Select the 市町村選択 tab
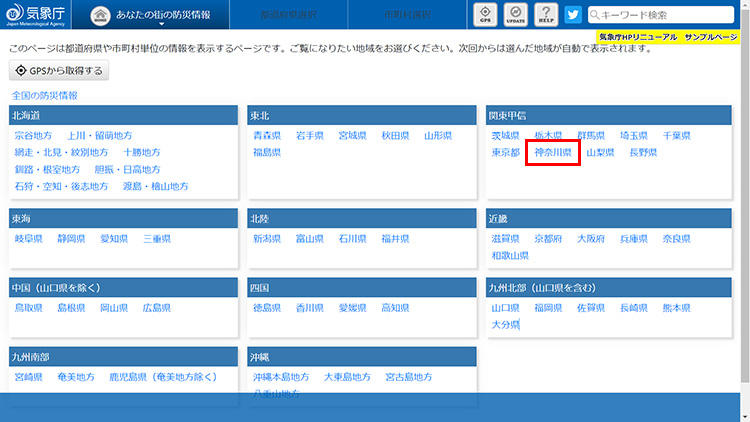Image resolution: width=750 pixels, height=422 pixels. click(x=408, y=15)
